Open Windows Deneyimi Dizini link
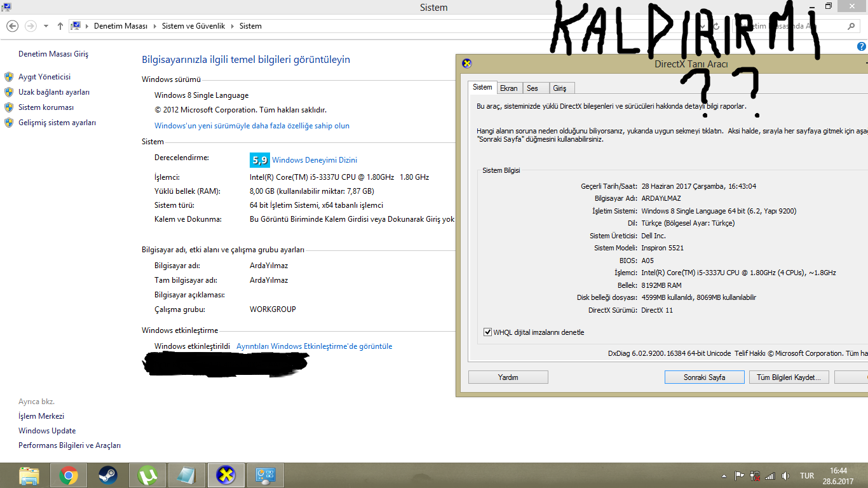Viewport: 868px width, 488px height. [x=315, y=160]
